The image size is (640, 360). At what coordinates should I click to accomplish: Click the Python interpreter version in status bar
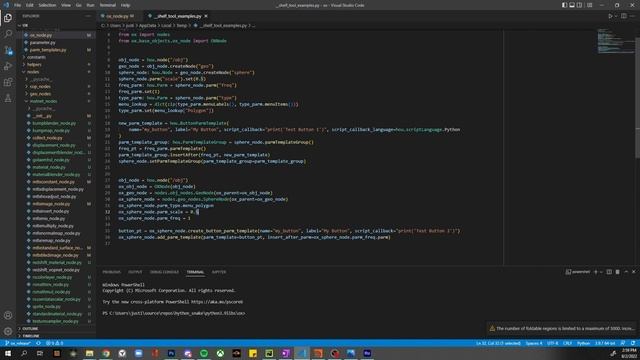point(605,343)
